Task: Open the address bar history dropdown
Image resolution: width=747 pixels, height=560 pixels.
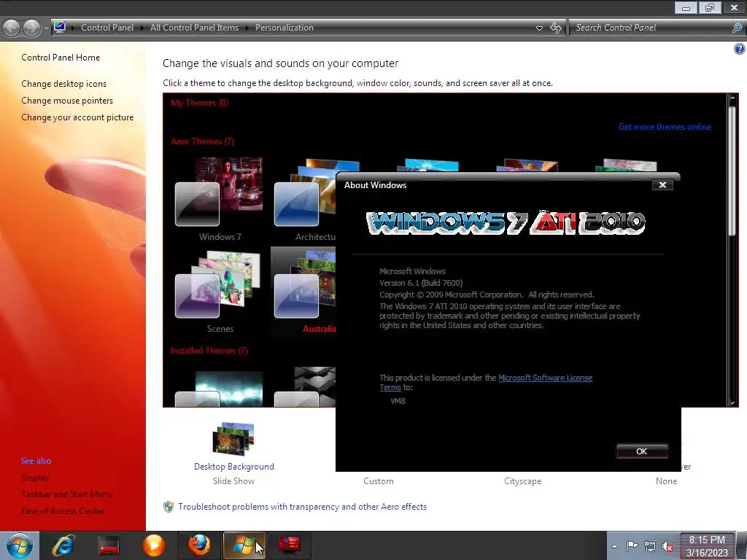Action: 539,28
